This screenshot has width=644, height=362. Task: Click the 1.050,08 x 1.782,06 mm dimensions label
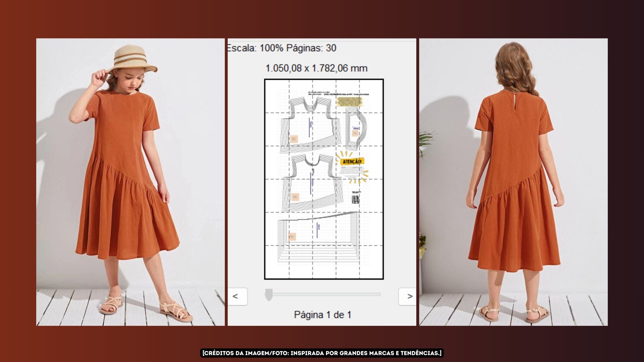click(316, 68)
